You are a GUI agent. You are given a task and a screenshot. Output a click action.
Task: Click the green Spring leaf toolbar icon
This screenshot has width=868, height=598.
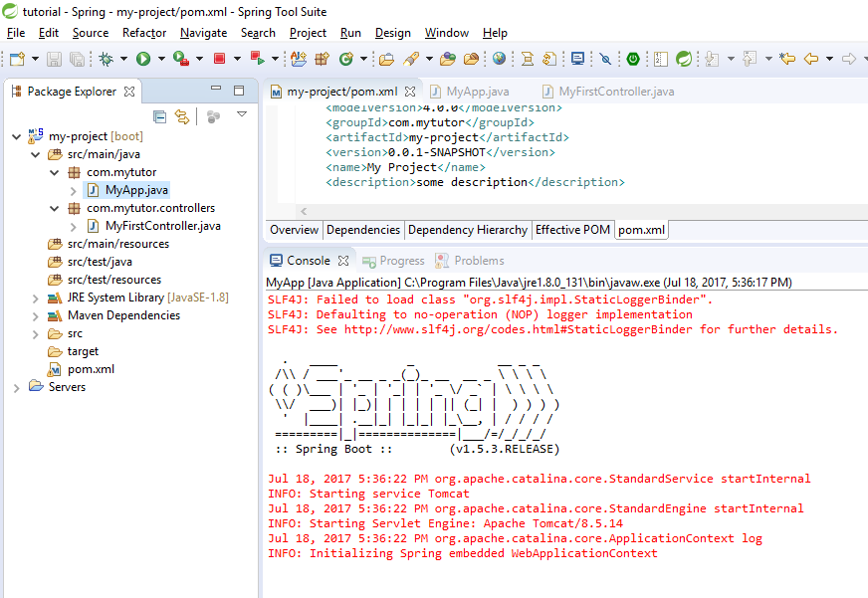[684, 59]
